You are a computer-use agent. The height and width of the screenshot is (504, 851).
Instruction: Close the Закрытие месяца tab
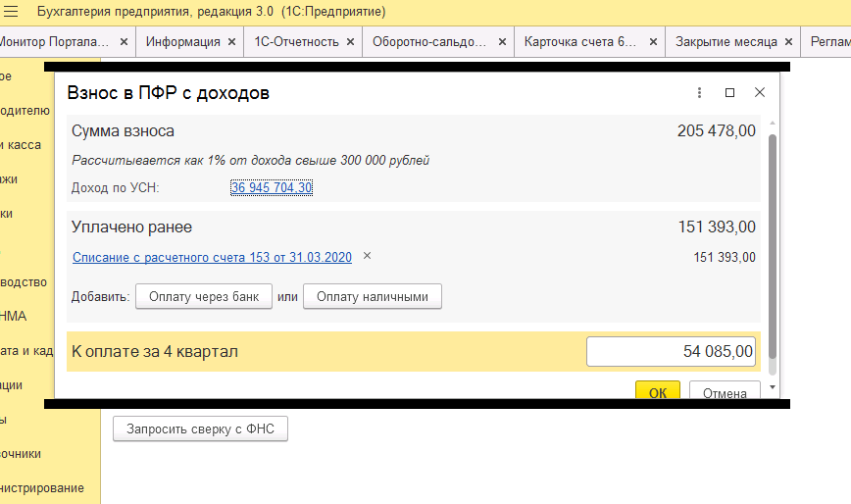[x=788, y=42]
